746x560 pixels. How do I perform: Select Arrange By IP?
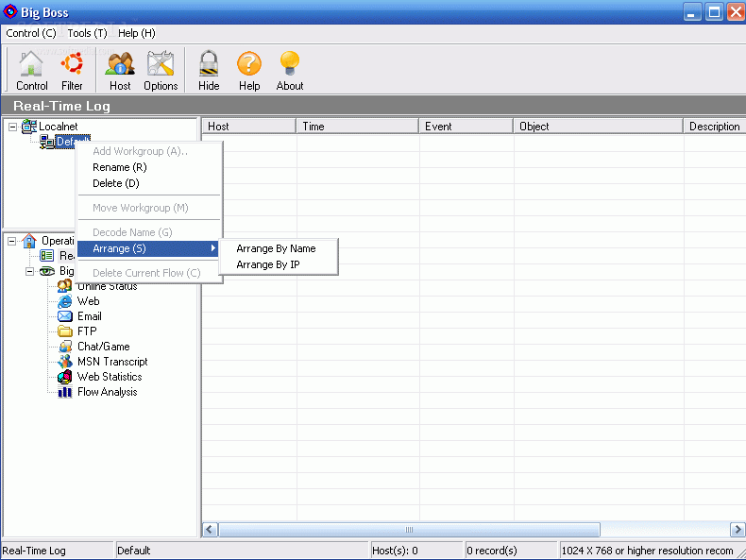(x=279, y=264)
